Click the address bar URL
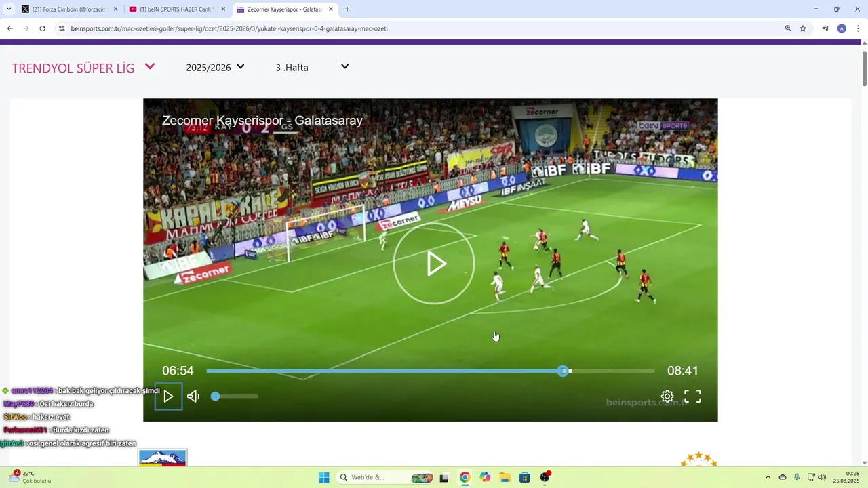 pos(229,28)
